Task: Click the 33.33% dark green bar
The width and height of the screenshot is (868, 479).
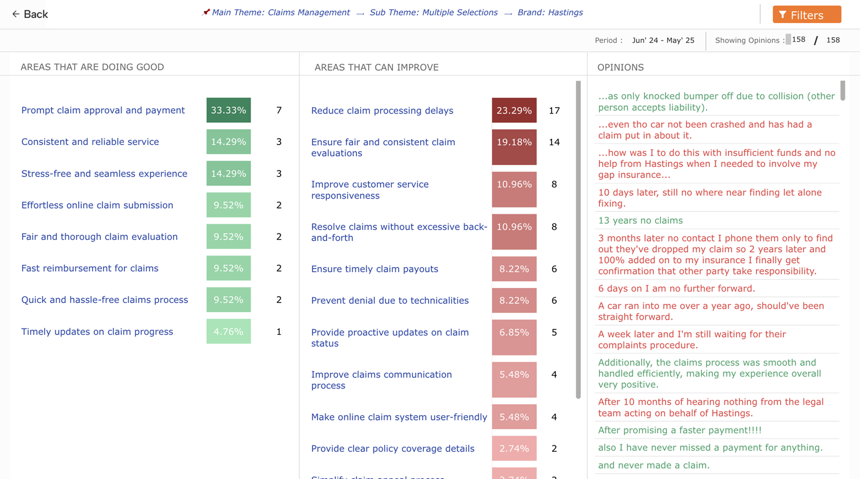Action: click(x=229, y=111)
